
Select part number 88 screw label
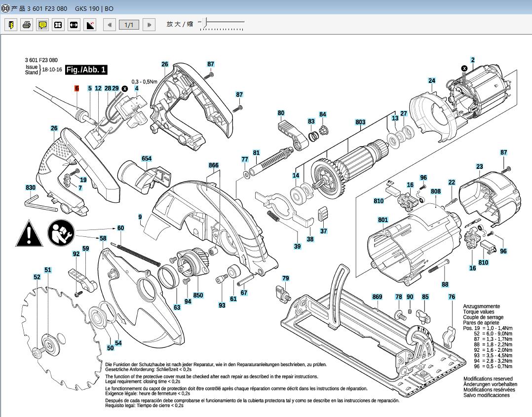click(x=445, y=284)
